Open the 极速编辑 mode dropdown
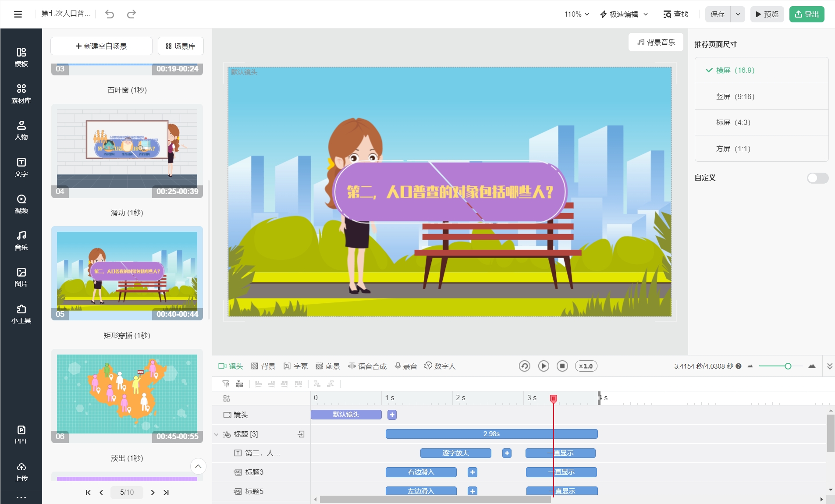 click(x=624, y=14)
